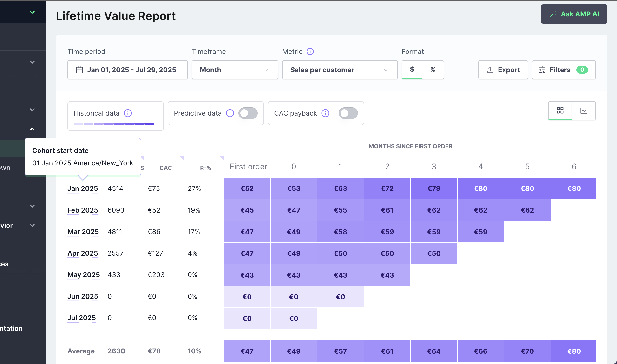Image resolution: width=617 pixels, height=364 pixels.
Task: Click the May 2025 CAC value €203
Action: point(156,275)
